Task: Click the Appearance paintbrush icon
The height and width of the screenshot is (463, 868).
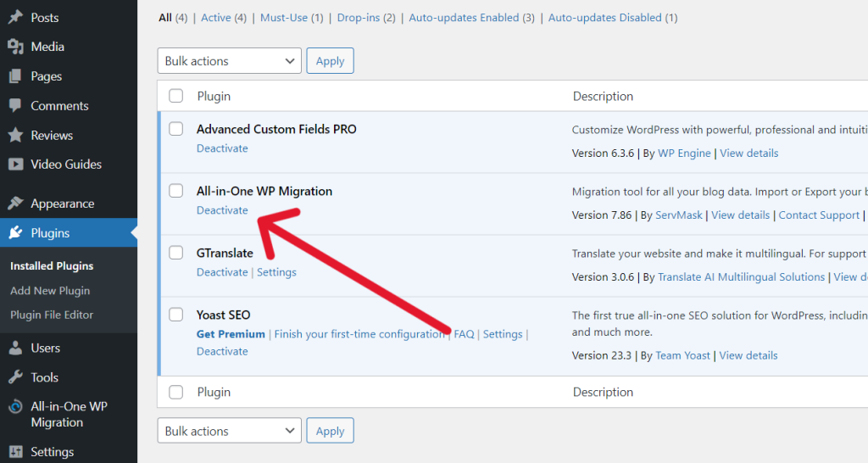Action: [x=15, y=204]
